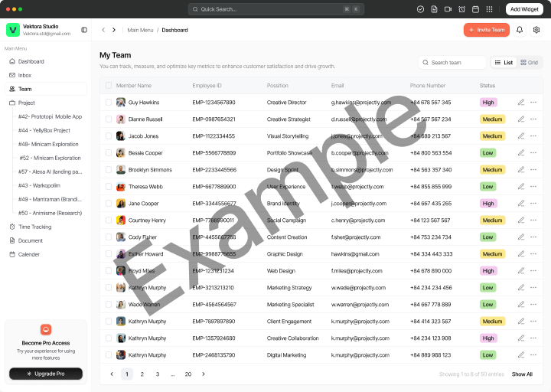Go forward with the right arrow

point(114,30)
